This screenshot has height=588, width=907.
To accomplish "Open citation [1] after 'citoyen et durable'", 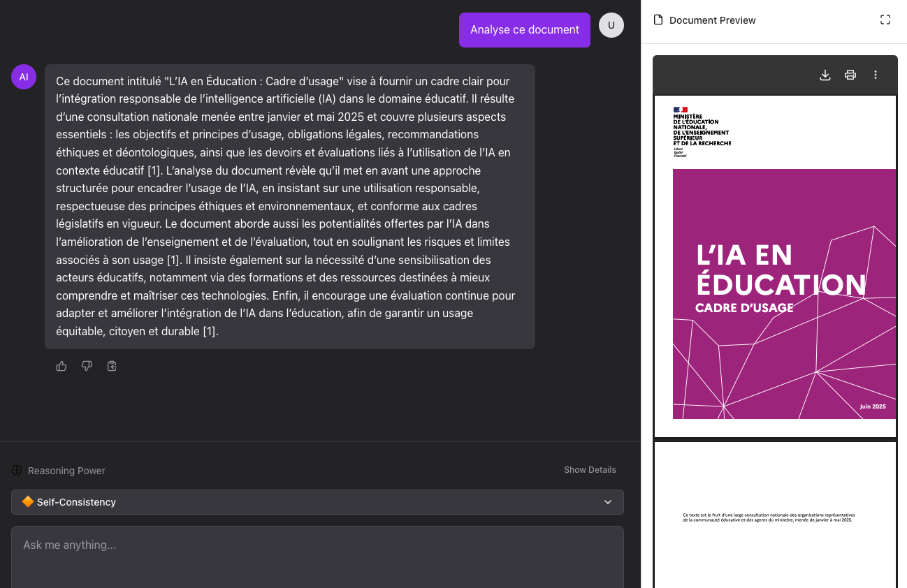I will tap(210, 332).
